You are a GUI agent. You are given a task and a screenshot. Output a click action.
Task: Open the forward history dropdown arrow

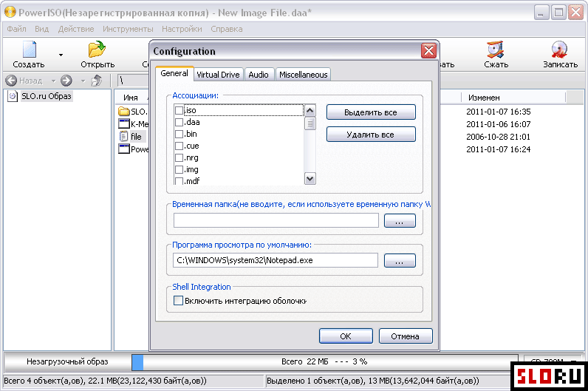(x=83, y=81)
